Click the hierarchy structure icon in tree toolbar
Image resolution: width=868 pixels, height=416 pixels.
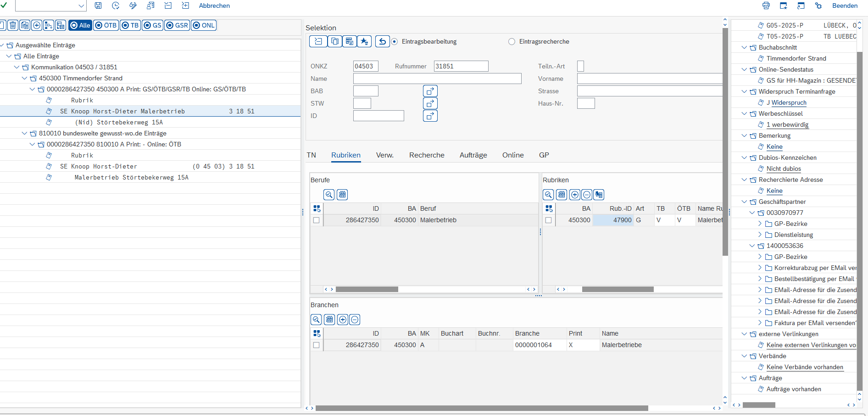pyautogui.click(x=49, y=25)
